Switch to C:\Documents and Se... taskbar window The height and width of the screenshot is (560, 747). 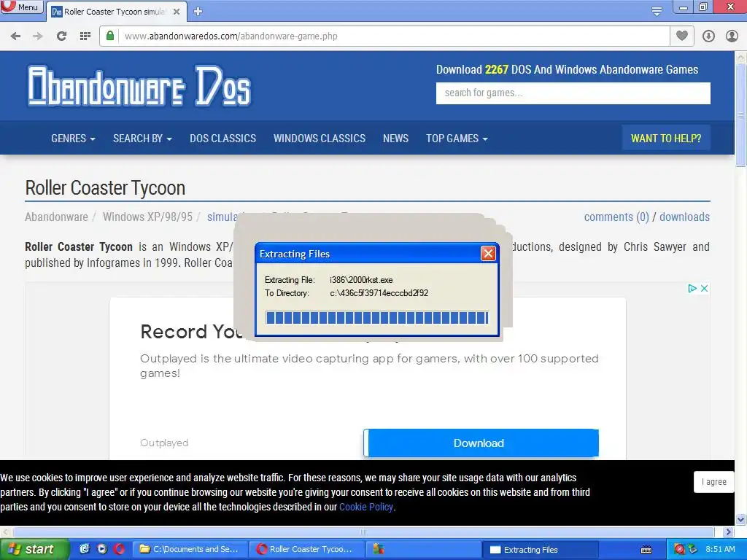tap(190, 550)
